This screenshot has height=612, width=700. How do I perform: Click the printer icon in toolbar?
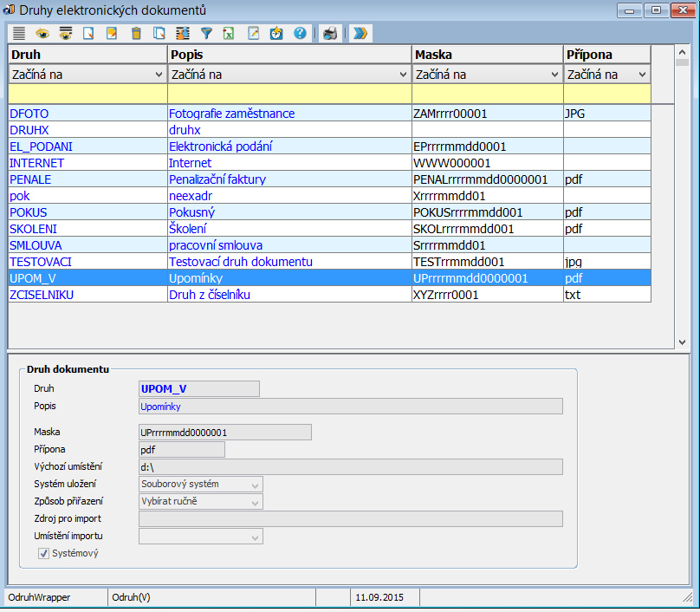(x=329, y=33)
